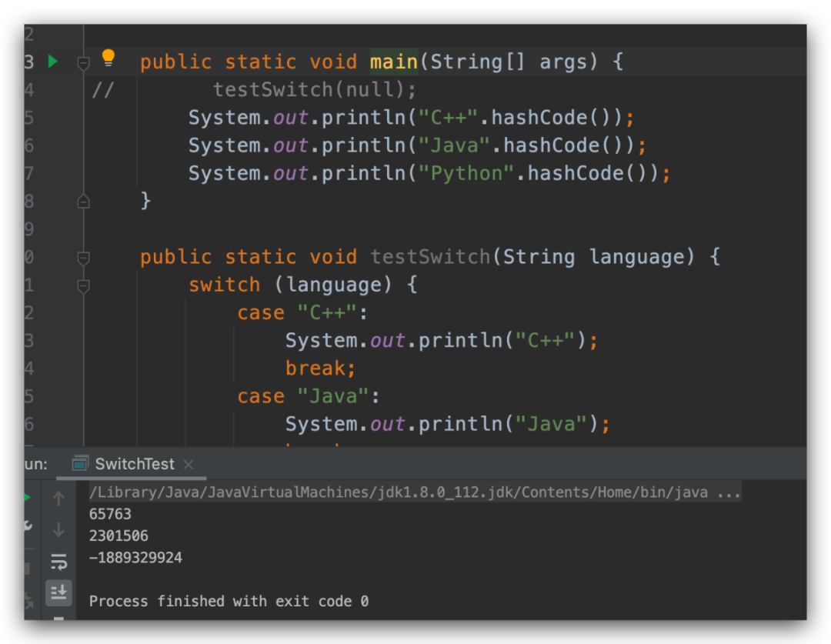The height and width of the screenshot is (644, 831).
Task: Click the closing-brace fold marker at line 8
Action: 83,201
